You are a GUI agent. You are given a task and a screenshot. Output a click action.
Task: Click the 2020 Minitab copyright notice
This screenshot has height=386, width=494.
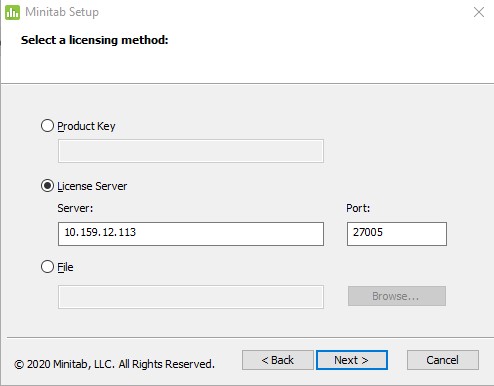114,364
